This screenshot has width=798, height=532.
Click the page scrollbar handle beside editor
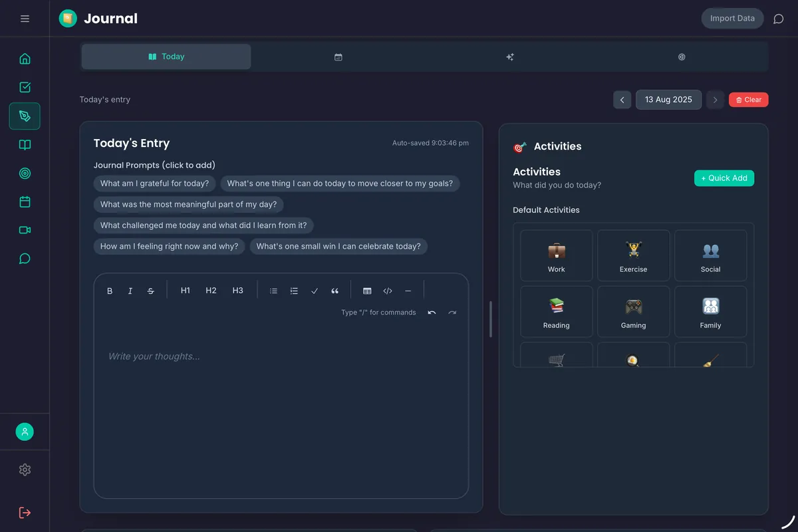[x=491, y=319]
